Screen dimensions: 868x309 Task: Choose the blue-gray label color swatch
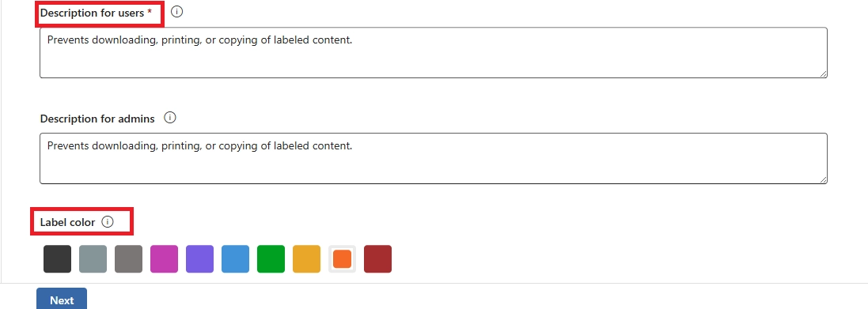coord(93,258)
